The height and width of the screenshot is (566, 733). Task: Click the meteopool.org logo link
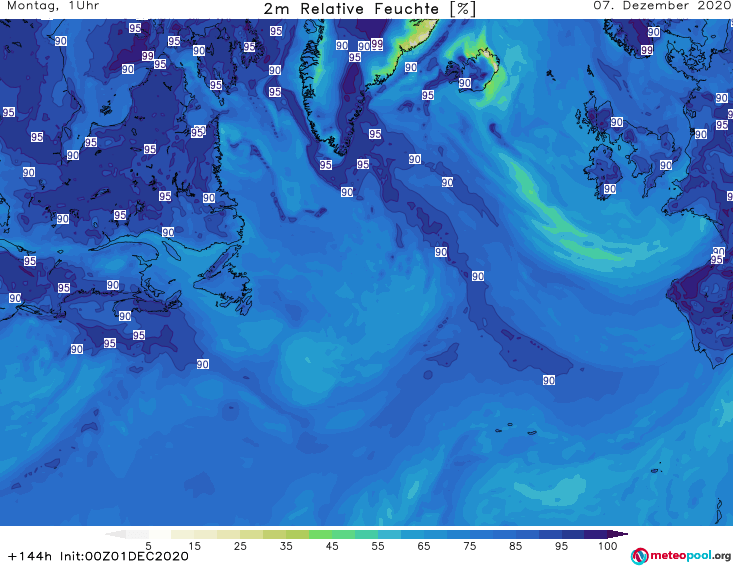tap(681, 556)
